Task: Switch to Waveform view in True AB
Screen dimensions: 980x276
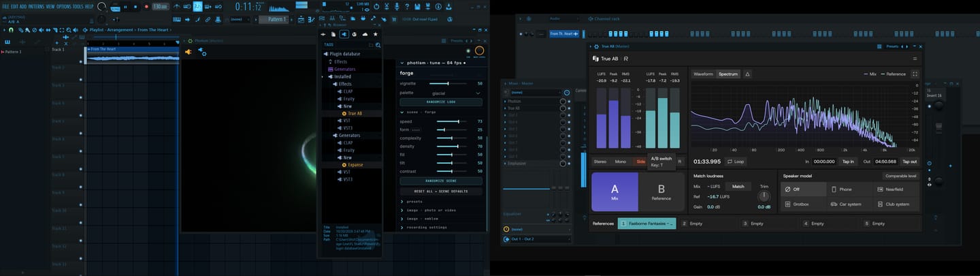Action: [703, 74]
